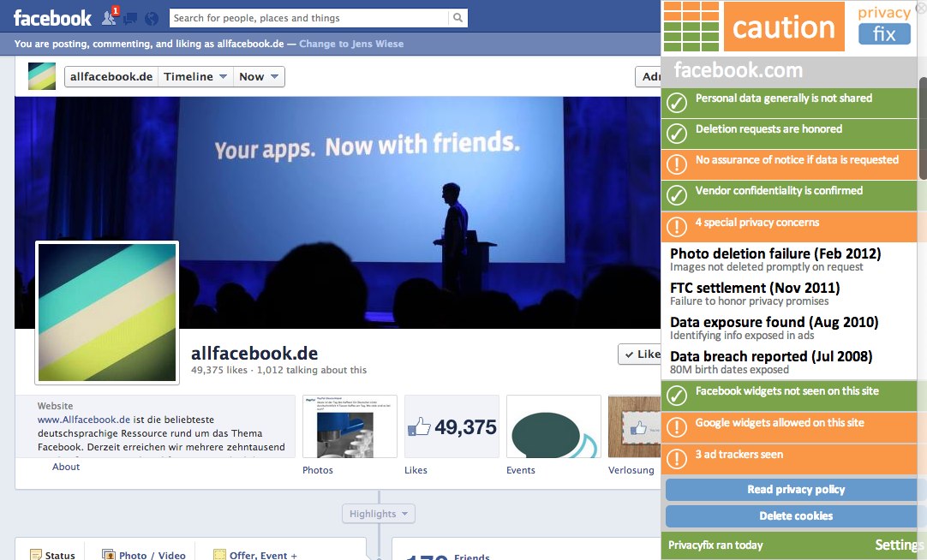Click warning icon for No assurance of notice

pos(677,164)
